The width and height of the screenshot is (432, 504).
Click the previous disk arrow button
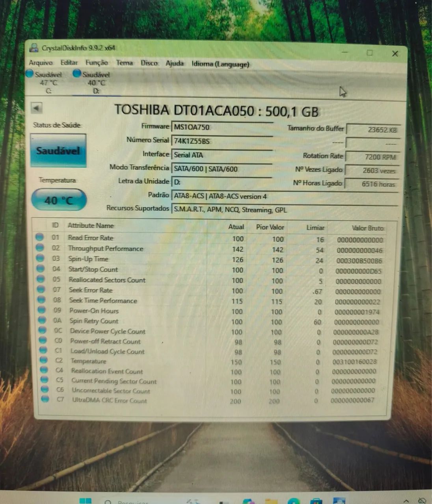pyautogui.click(x=37, y=108)
